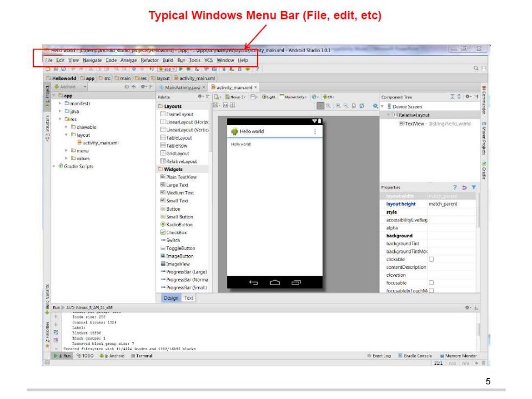Expand the manifests folder
The width and height of the screenshot is (532, 399).
coord(60,103)
